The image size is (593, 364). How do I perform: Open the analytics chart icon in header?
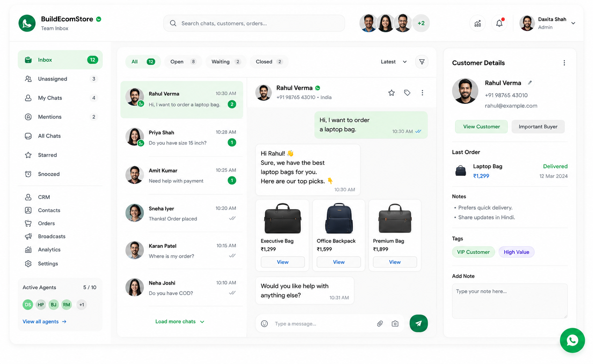pyautogui.click(x=477, y=23)
